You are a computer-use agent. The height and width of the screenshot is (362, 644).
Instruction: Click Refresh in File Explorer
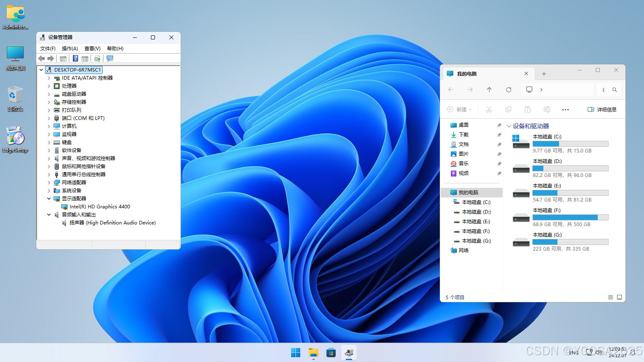[x=509, y=90]
